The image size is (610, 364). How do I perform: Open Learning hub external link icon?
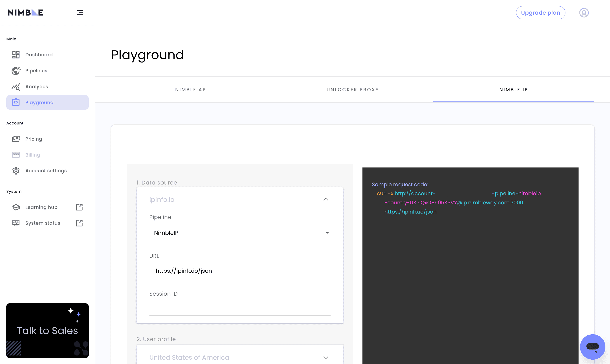pos(79,207)
